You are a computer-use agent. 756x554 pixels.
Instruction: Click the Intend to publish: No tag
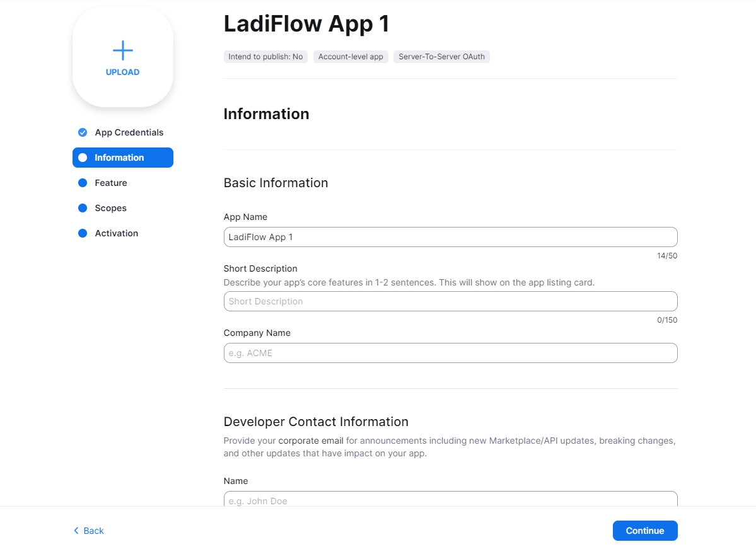pyautogui.click(x=265, y=57)
